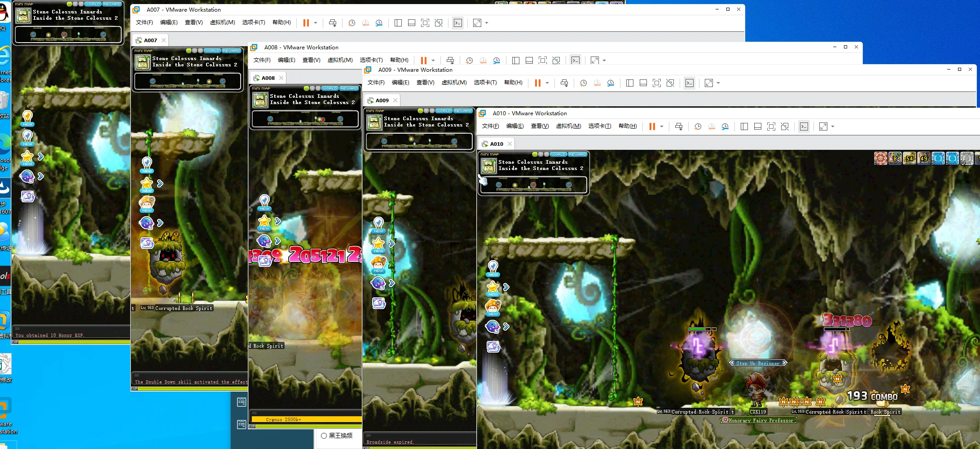980x449 pixels.
Task: Open the star event icon in A010 game
Action: coord(493,288)
